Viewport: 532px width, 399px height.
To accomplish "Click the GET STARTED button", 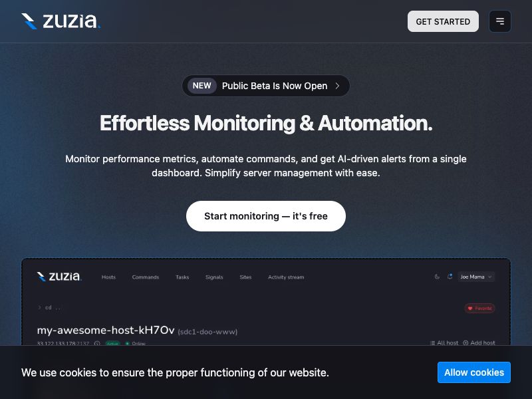I will coord(443,21).
